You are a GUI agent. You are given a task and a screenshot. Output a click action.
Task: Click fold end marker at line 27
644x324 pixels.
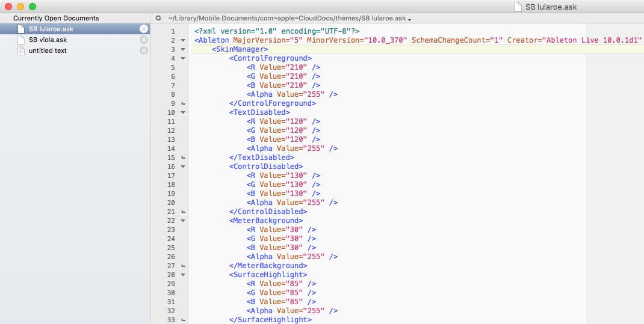183,266
